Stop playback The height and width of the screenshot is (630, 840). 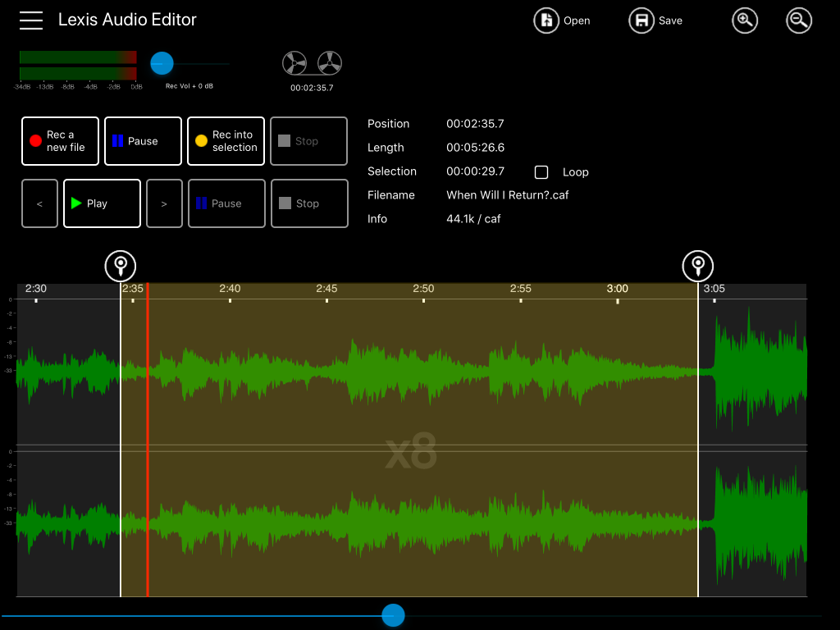coord(309,203)
